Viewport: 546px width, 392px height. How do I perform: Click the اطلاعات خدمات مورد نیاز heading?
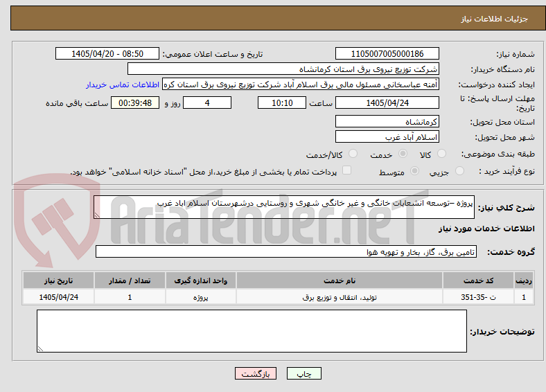(486, 229)
